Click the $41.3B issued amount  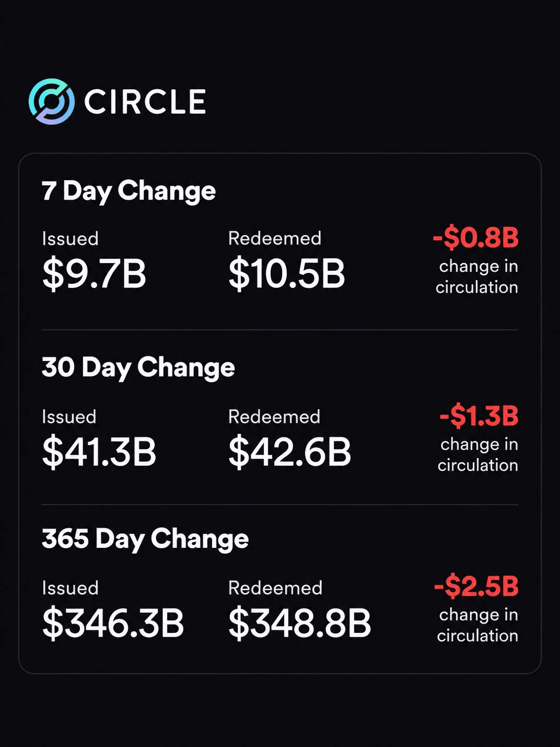coord(99,452)
